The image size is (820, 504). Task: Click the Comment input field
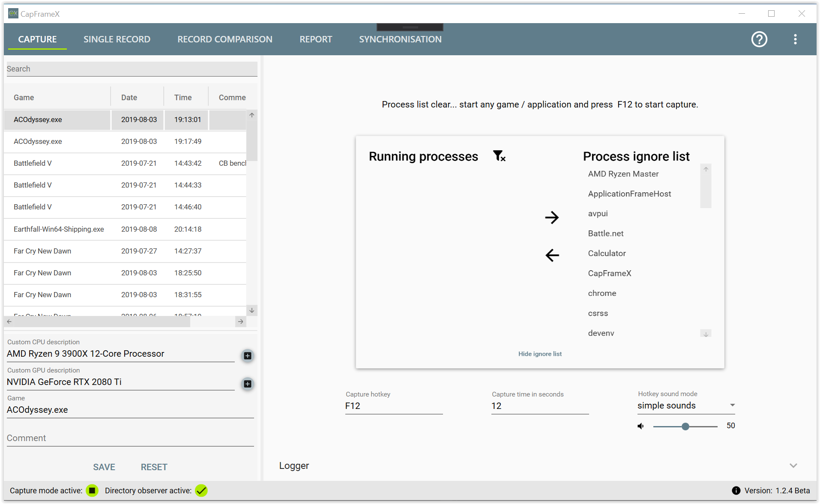130,438
